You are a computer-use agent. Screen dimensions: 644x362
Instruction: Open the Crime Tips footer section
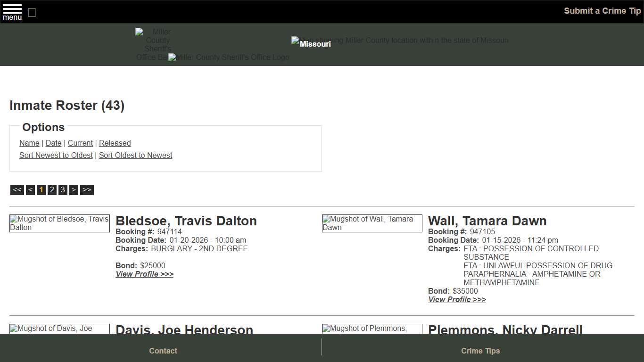[480, 351]
